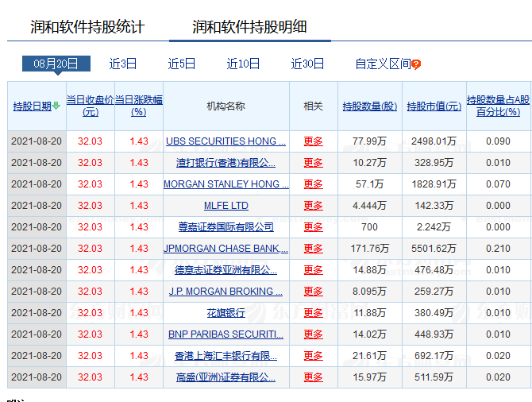
Task: Click 更多 in the J.P. MORGAN BROKING row
Action: pos(313,292)
